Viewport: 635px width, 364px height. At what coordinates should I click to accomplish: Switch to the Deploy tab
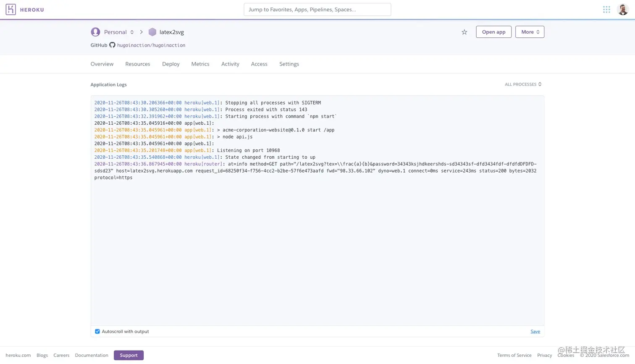(171, 64)
